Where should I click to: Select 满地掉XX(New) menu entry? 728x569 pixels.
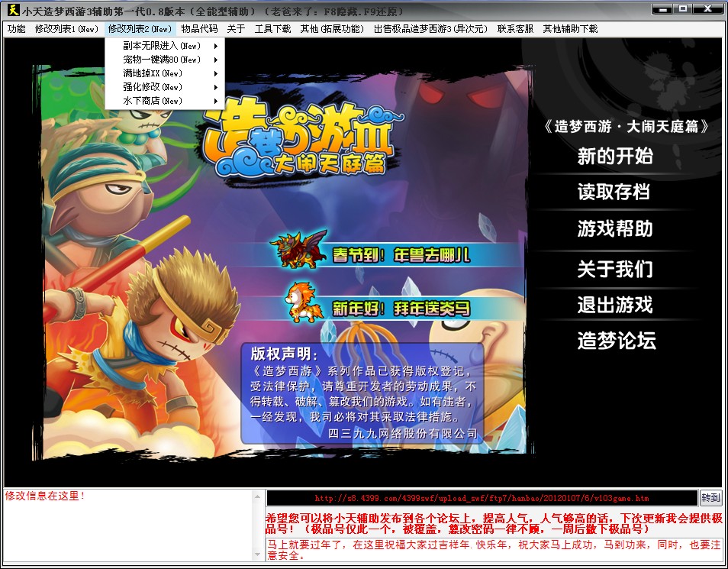click(166, 73)
